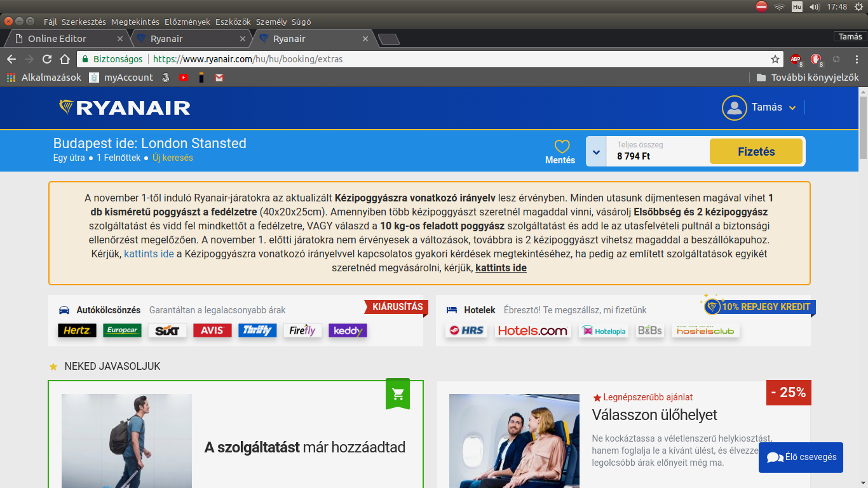Image resolution: width=868 pixels, height=488 pixels.
Task: Open the traveler with backpack thumbnail
Action: coord(126,441)
